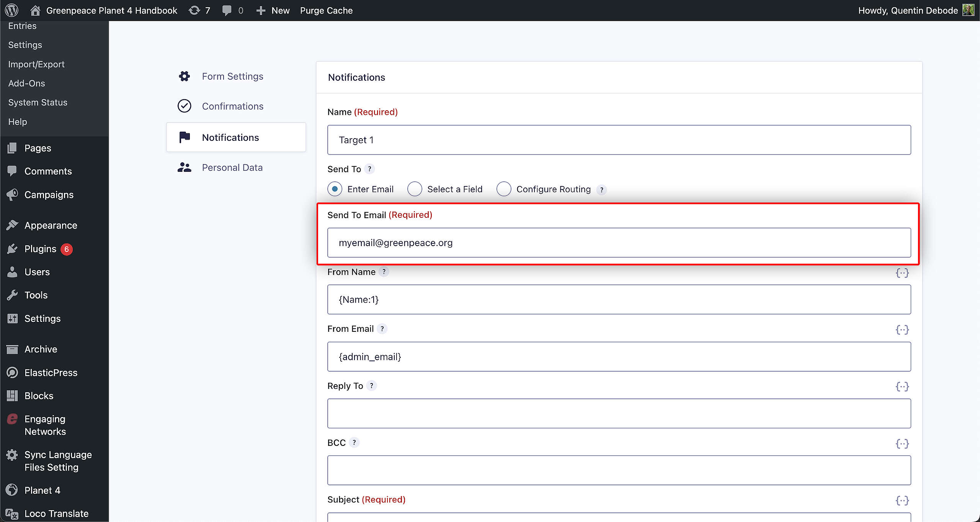Image resolution: width=980 pixels, height=522 pixels.
Task: Click the Pages sidebar icon
Action: point(12,148)
